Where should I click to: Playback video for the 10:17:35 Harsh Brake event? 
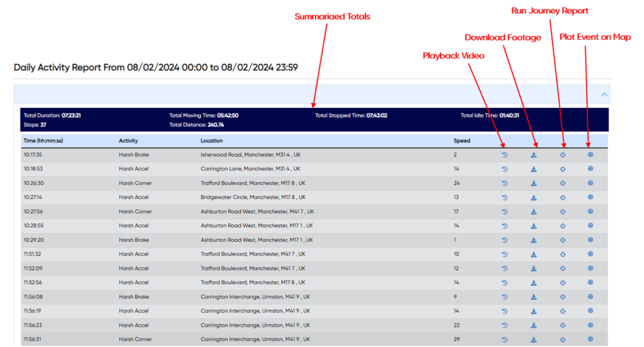click(504, 154)
